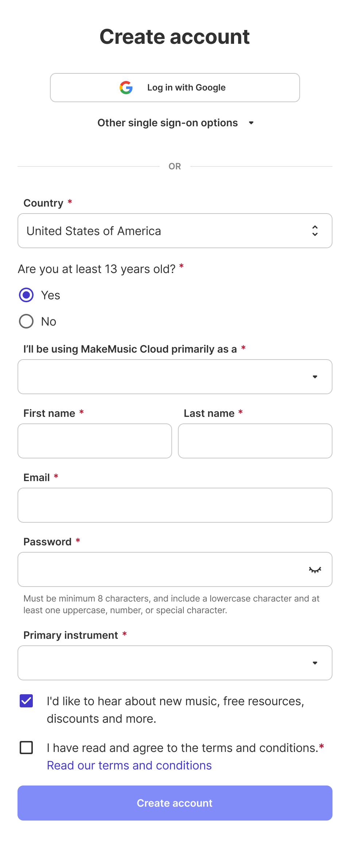This screenshot has width=350, height=868.
Task: Click the Country selector up-down arrows
Action: 315,231
